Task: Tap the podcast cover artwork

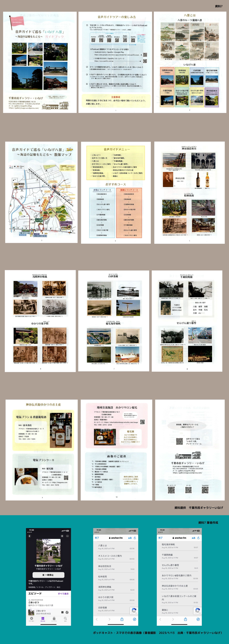Action: pyautogui.click(x=49, y=551)
